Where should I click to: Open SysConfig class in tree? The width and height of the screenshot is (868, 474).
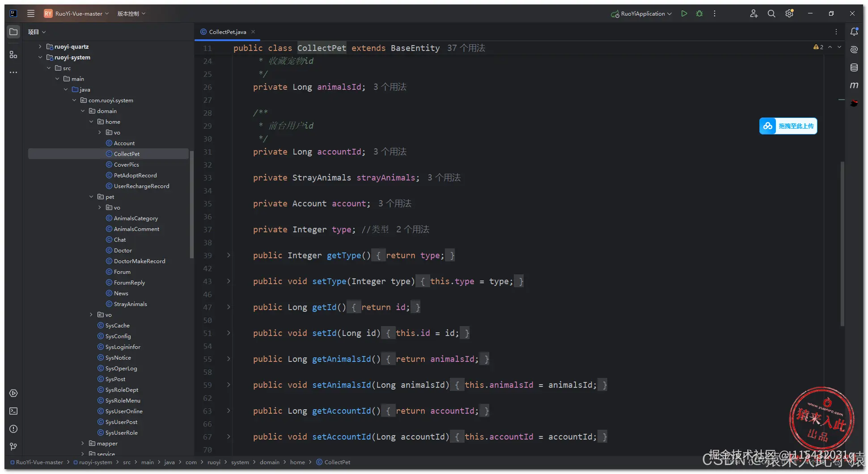[x=118, y=336]
